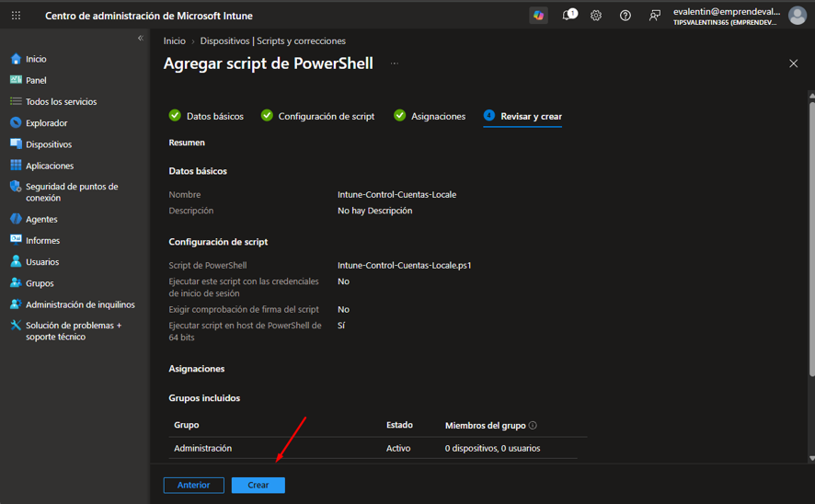Click the vertical scrollbar down arrow
This screenshot has width=815, height=504.
click(811, 458)
